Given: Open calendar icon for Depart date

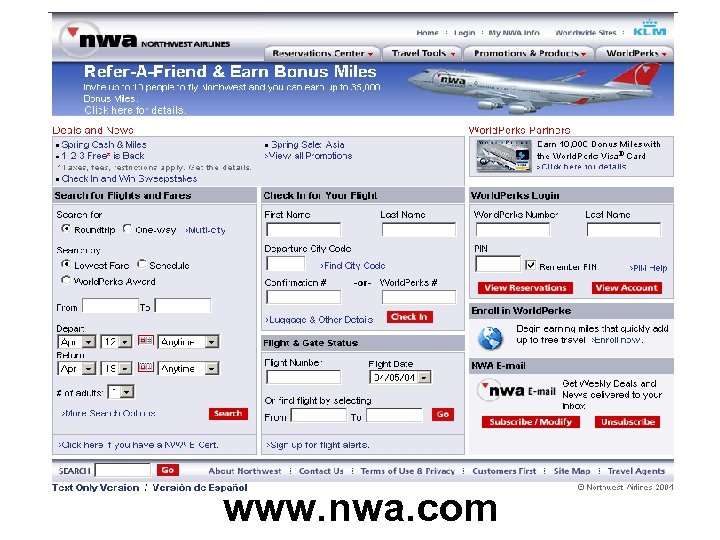Looking at the screenshot, I should pyautogui.click(x=146, y=341).
